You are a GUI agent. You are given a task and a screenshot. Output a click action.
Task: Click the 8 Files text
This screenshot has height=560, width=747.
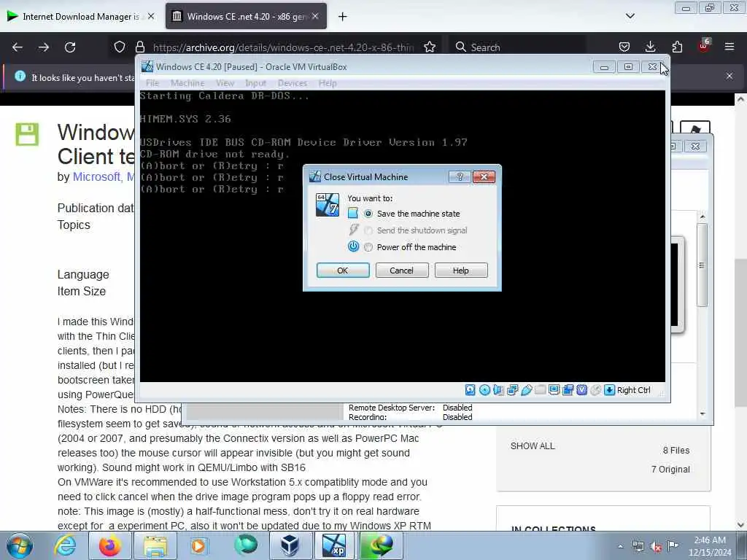click(676, 451)
